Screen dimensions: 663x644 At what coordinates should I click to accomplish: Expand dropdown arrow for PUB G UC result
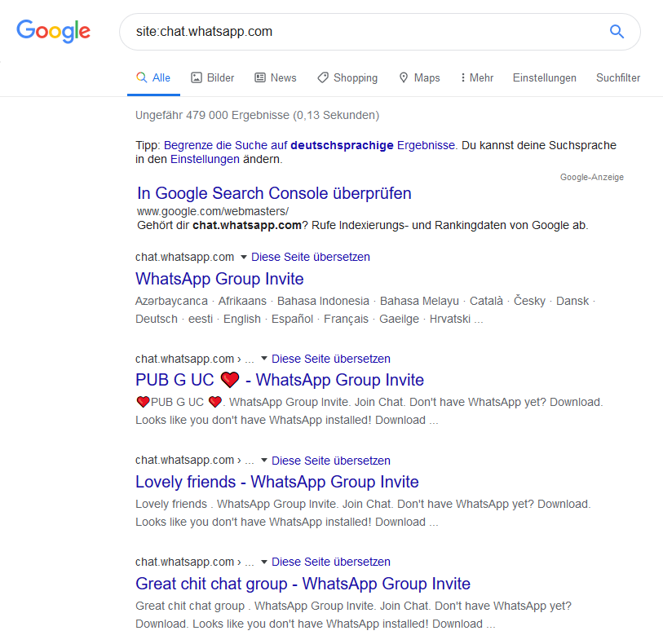click(x=264, y=359)
